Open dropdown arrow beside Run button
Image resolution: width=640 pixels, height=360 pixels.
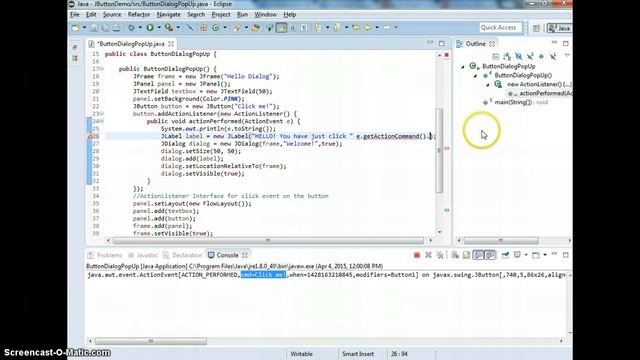point(159,28)
